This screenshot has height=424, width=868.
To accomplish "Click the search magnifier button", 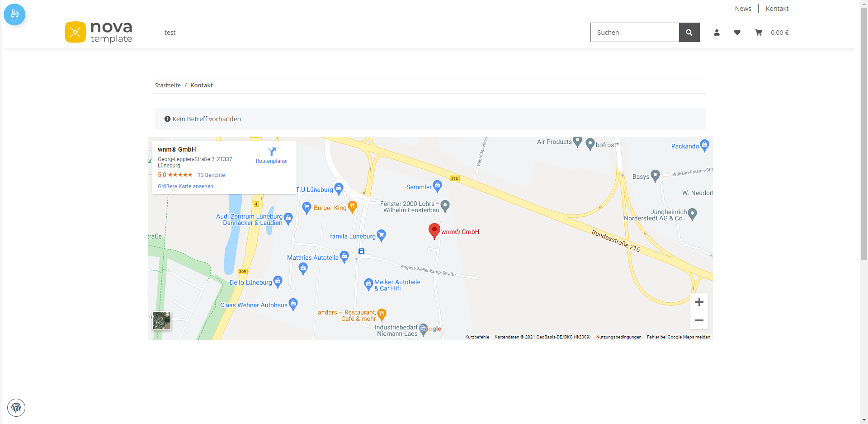I will click(x=689, y=33).
